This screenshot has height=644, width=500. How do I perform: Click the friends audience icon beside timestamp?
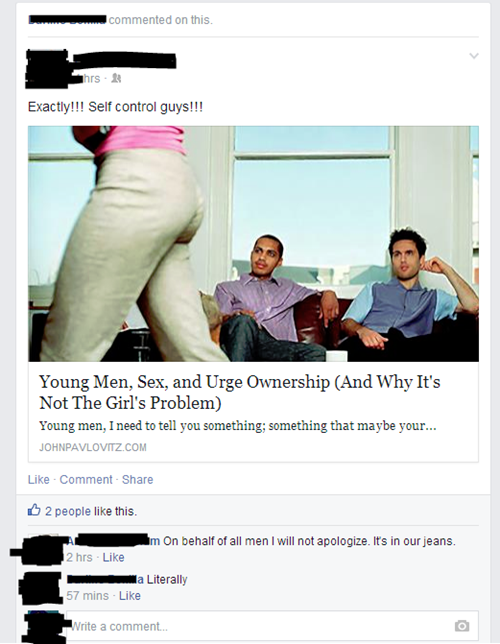[x=116, y=78]
